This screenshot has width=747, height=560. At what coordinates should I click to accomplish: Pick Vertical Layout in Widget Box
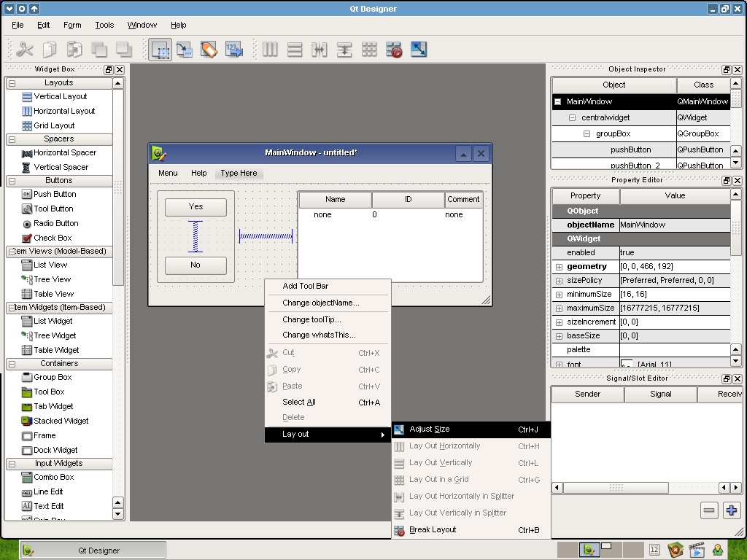tap(55, 97)
